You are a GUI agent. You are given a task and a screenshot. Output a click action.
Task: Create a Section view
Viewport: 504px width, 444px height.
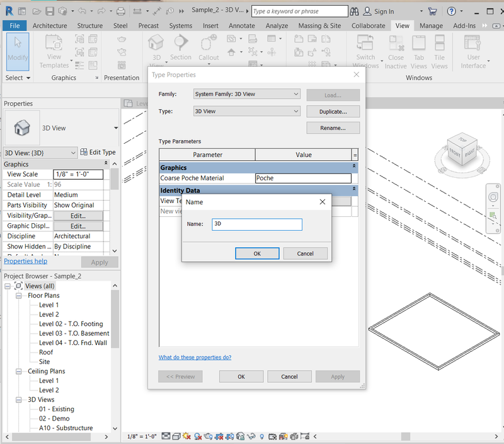coord(181,47)
